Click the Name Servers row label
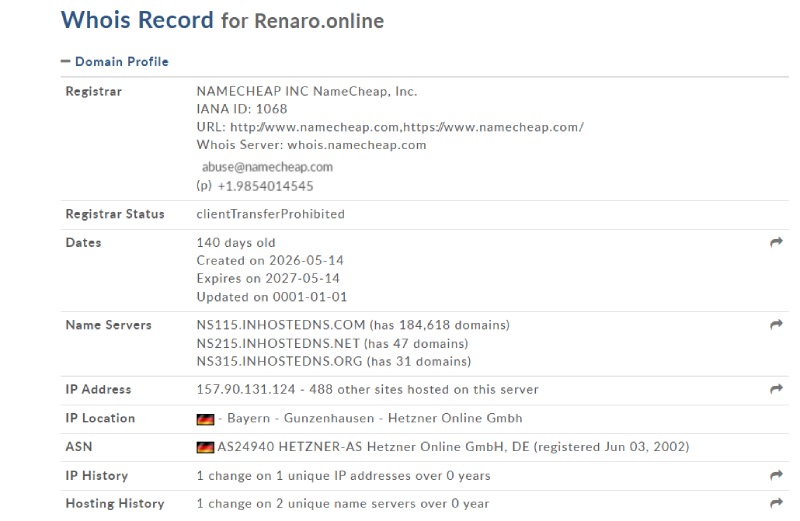Image resolution: width=800 pixels, height=521 pixels. point(108,325)
